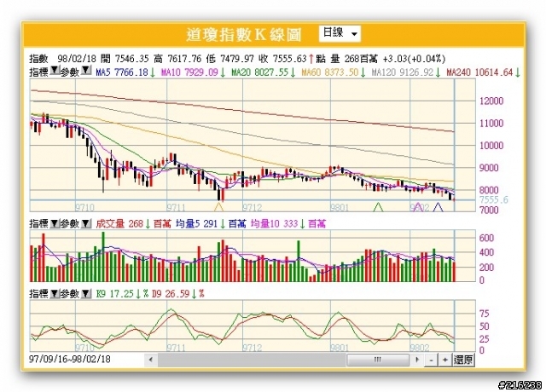Click the 9801 month label in KD chart
The height and width of the screenshot is (392, 546).
coord(340,348)
